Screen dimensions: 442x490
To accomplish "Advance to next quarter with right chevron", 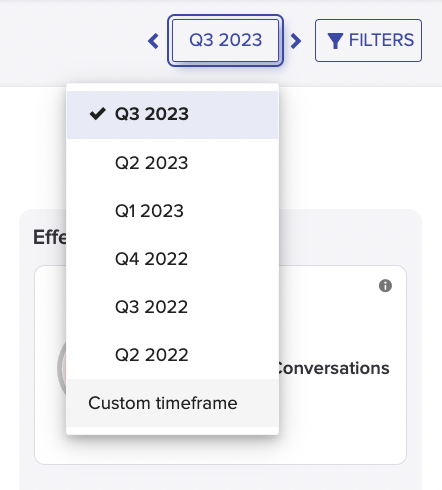I will click(x=296, y=41).
